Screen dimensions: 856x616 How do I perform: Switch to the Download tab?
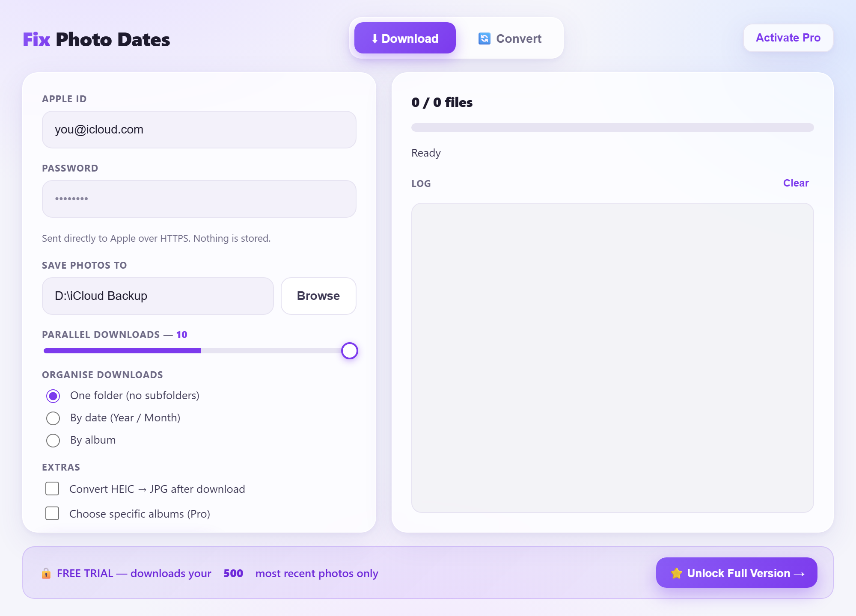point(405,38)
